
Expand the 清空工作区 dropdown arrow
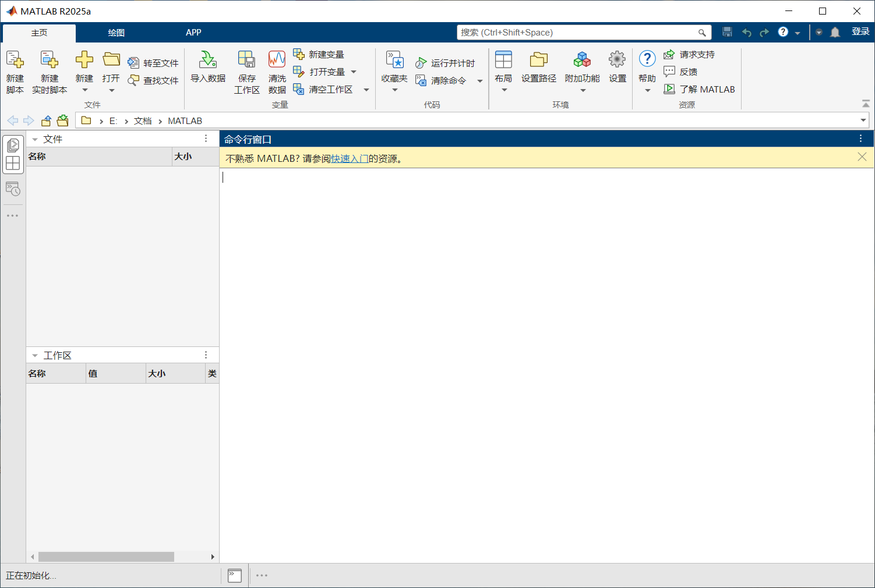click(366, 89)
